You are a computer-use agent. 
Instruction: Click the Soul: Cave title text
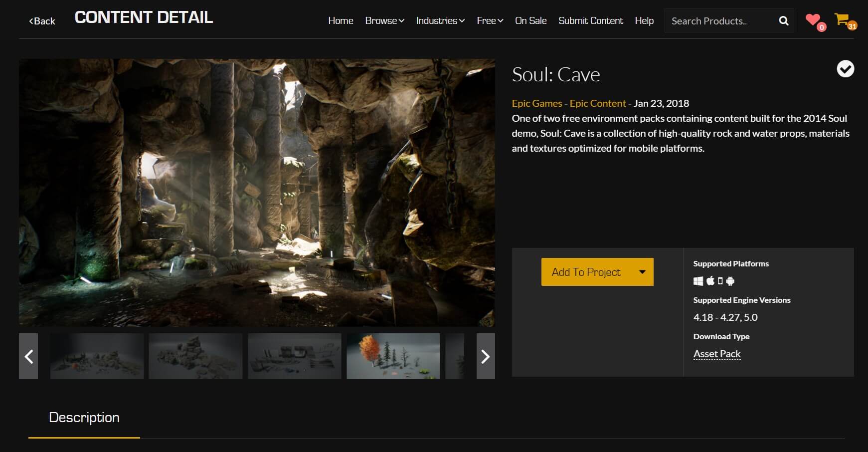pos(556,74)
